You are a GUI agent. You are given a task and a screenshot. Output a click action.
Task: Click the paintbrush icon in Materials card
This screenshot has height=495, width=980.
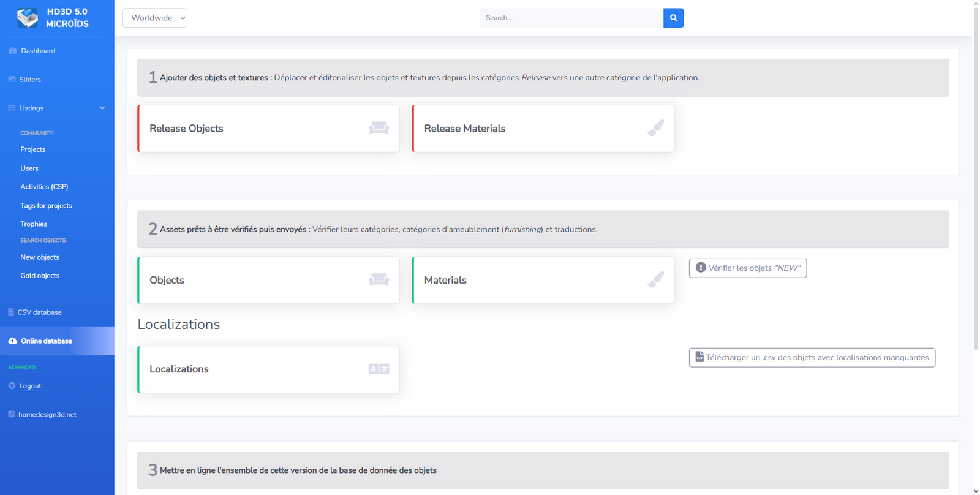[x=655, y=280]
